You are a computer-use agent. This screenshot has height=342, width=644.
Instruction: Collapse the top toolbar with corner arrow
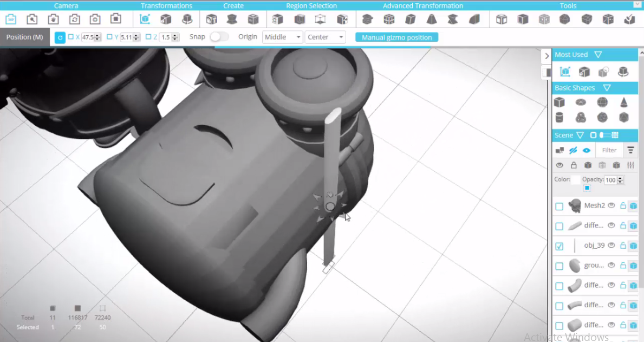pos(639,4)
